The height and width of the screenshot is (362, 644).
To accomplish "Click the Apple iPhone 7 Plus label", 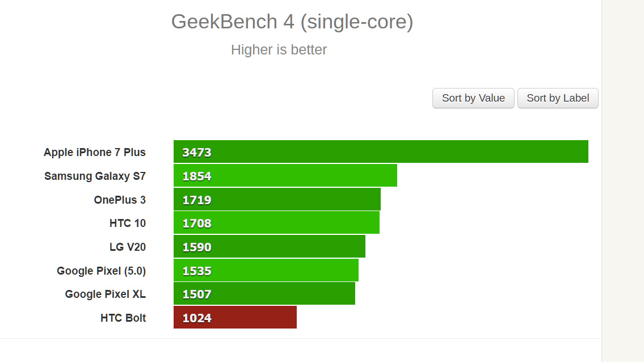I will (x=95, y=152).
